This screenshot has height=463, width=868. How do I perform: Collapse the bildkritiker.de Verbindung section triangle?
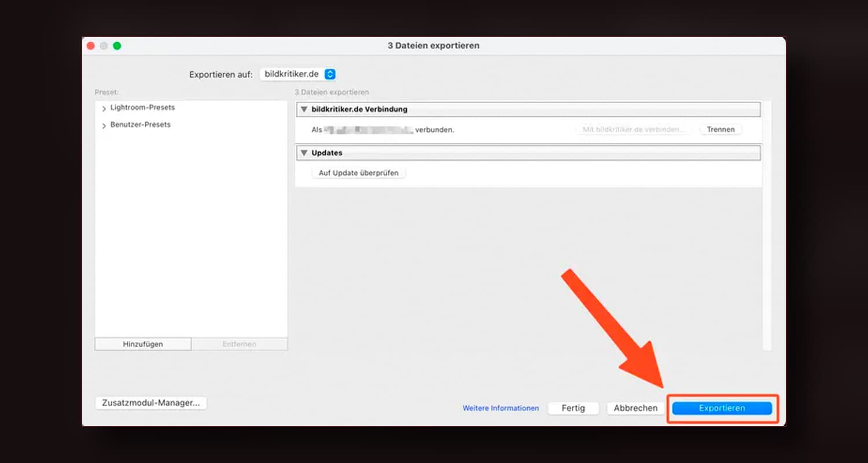[304, 109]
